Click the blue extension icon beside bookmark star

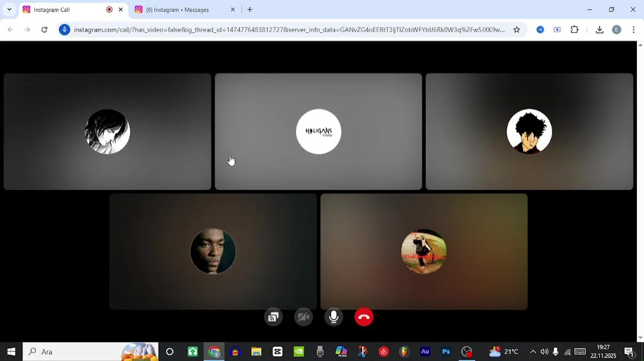(540, 30)
